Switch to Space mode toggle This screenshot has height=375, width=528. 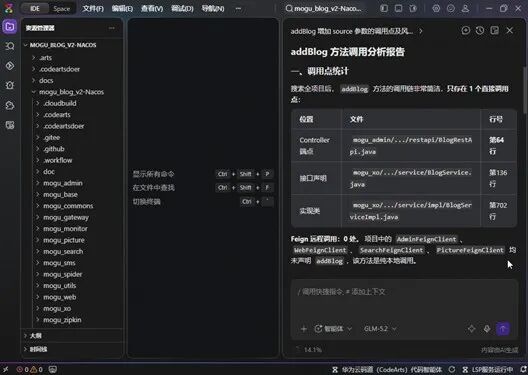click(x=61, y=8)
